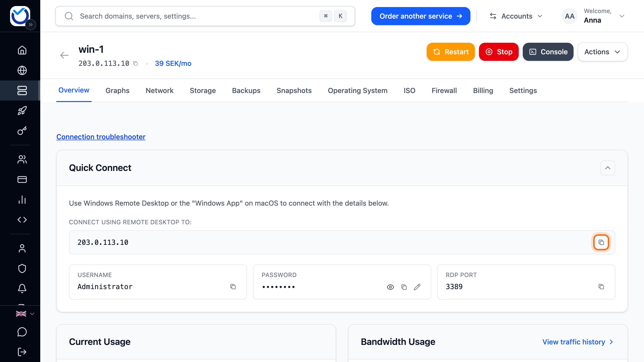Open the Accounts switcher dropdown
644x362 pixels.
tap(516, 16)
